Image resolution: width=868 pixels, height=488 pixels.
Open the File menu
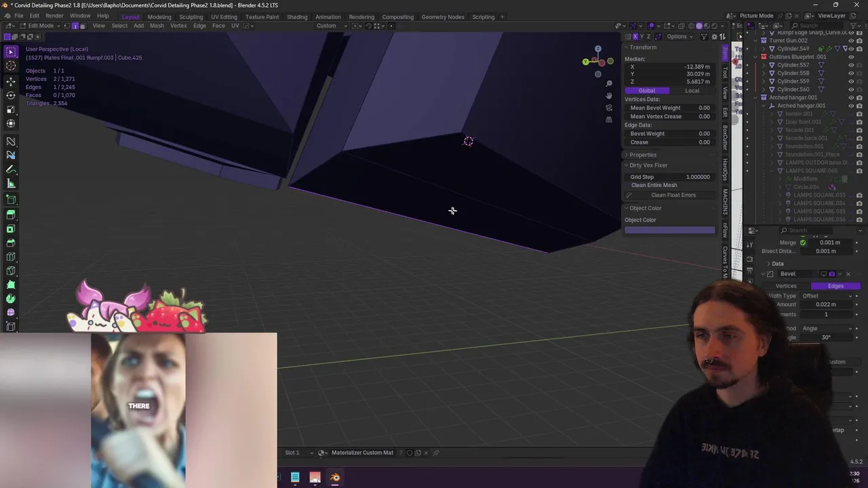point(19,16)
